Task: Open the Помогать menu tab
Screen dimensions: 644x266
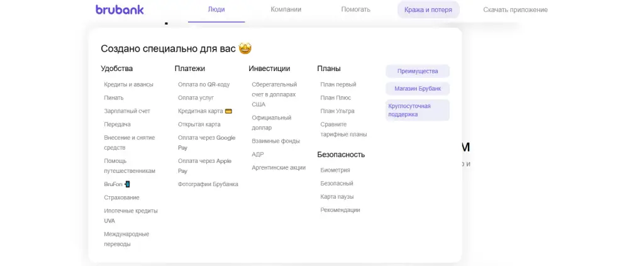Action: [356, 9]
